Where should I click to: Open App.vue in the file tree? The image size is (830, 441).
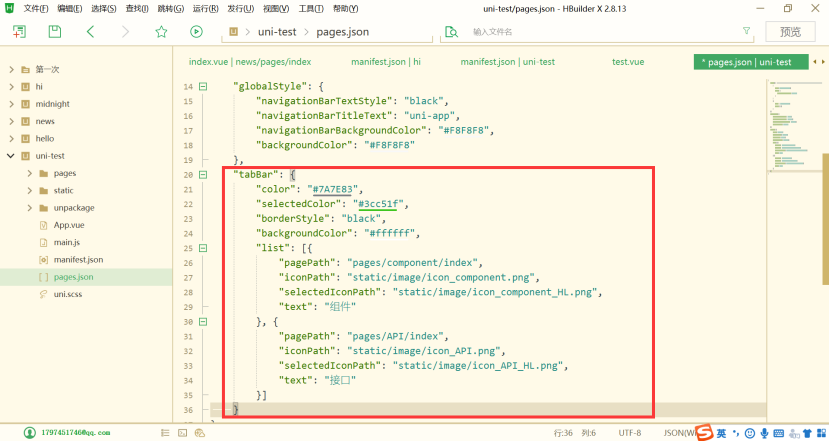click(69, 225)
